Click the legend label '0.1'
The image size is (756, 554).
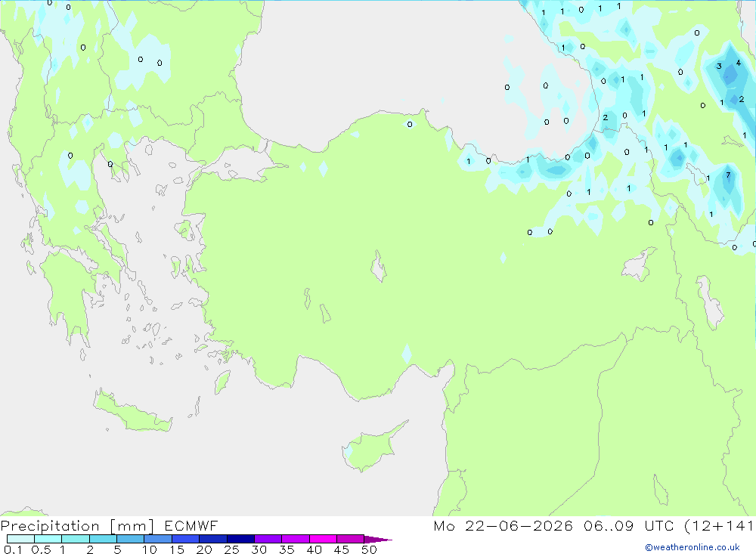coord(13,549)
